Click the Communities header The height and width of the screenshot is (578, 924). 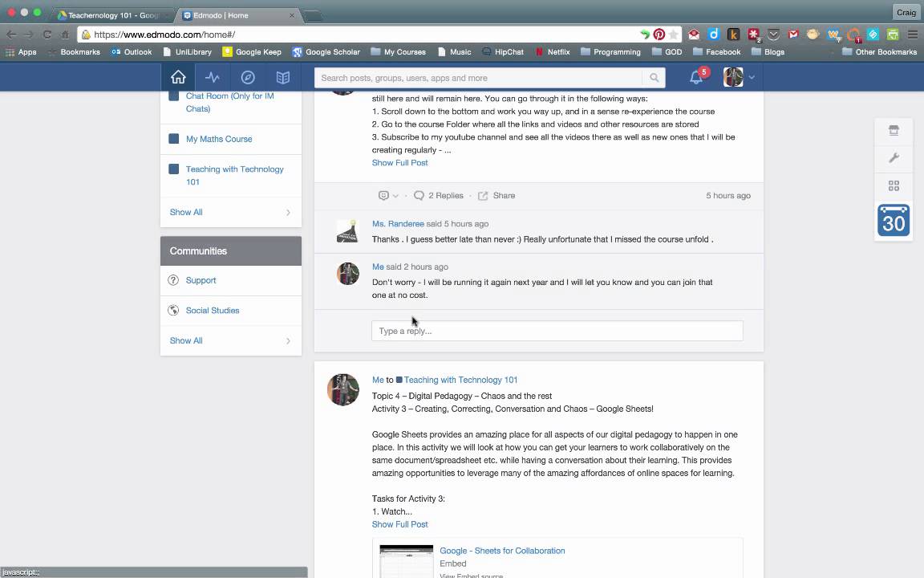[x=230, y=251]
